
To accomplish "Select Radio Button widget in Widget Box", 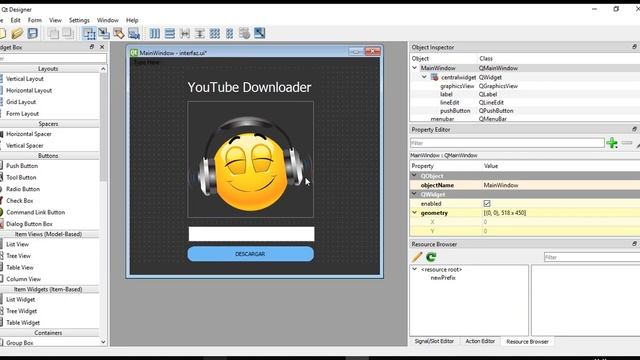I will pos(23,189).
